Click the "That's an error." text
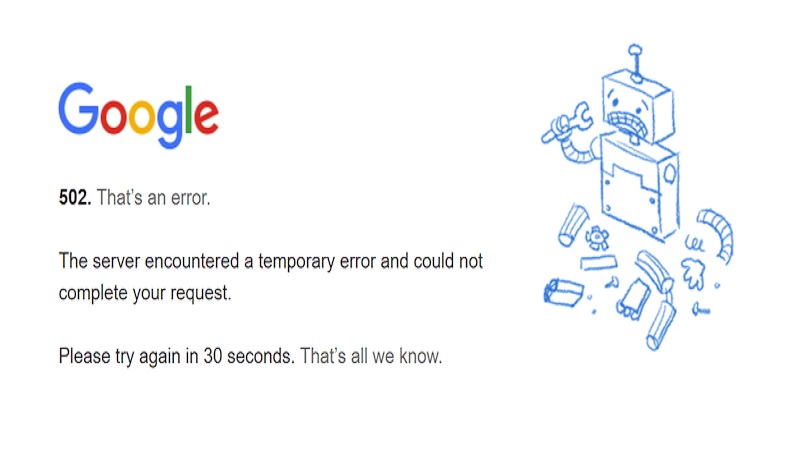Screen dimensions: 800x450 coord(153,198)
